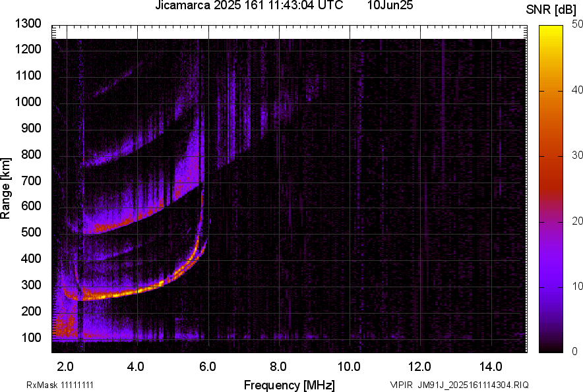
Task: Click the '40' colorbar tick label
Action: click(x=577, y=90)
